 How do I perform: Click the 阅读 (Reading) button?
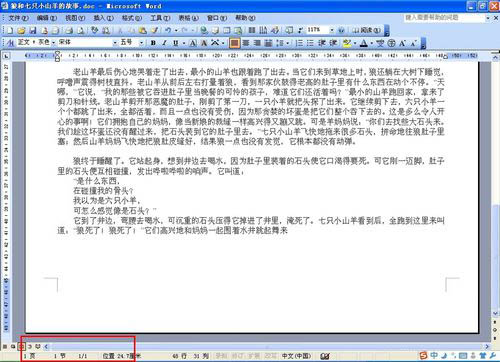tap(366, 30)
